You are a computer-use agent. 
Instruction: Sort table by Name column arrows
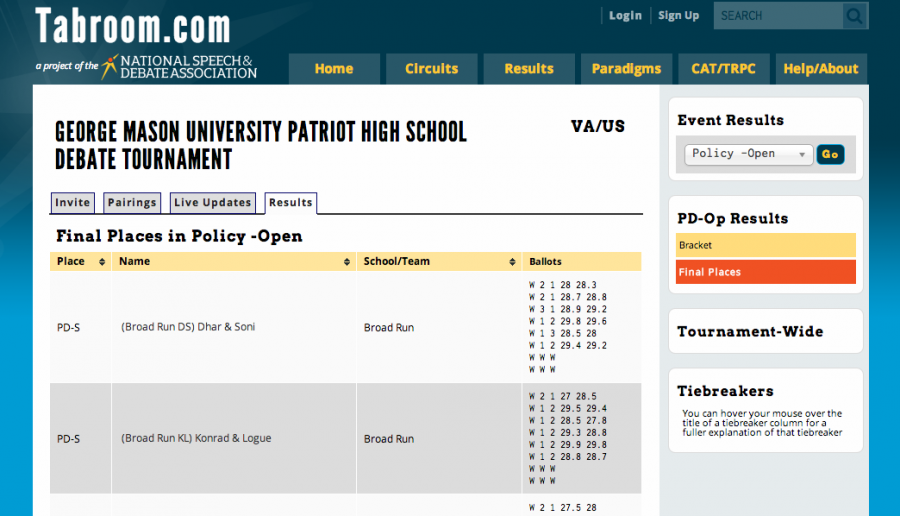pos(347,262)
